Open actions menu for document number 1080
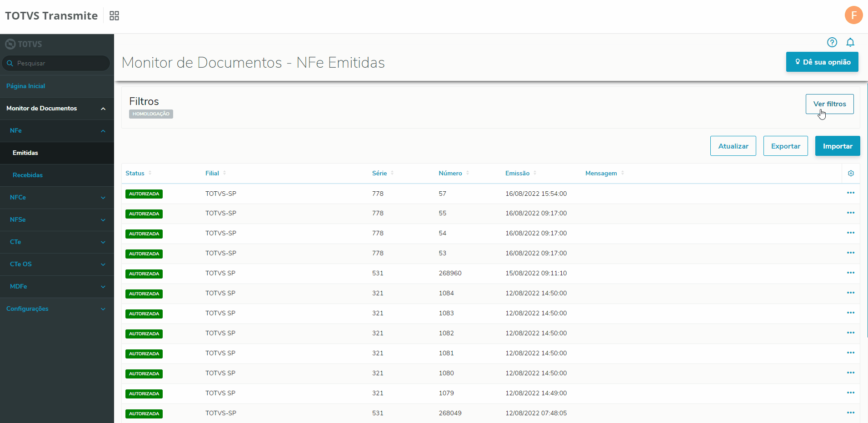The width and height of the screenshot is (868, 423). [x=850, y=373]
